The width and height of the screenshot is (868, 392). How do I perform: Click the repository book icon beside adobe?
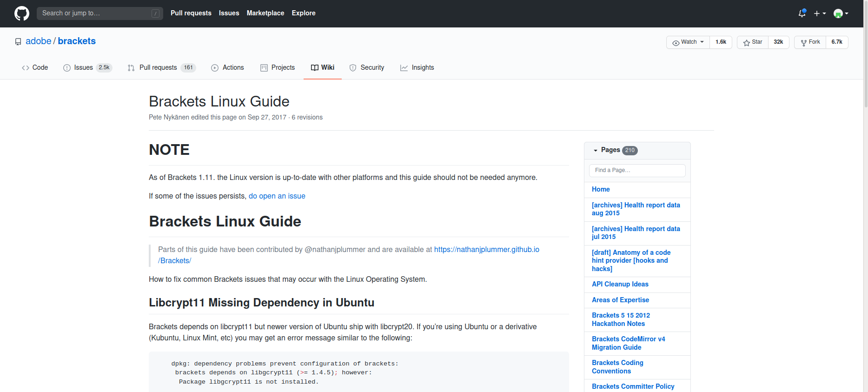point(18,42)
